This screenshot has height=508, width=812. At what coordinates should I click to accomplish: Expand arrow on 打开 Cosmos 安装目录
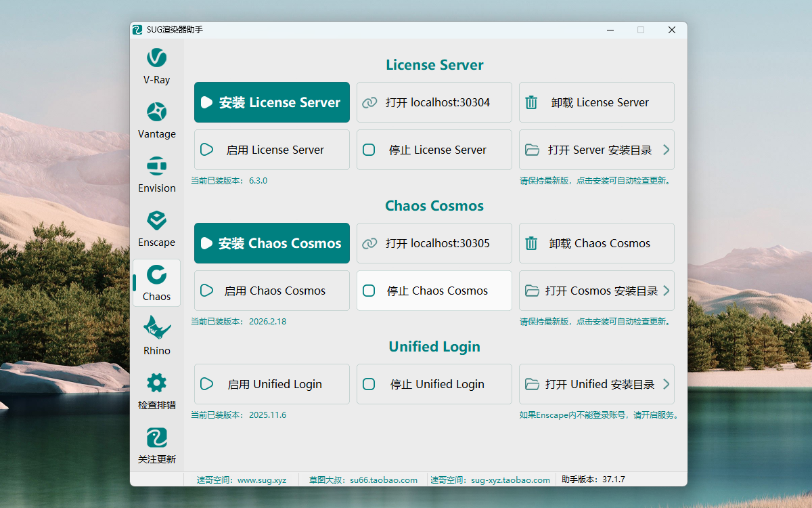point(666,291)
